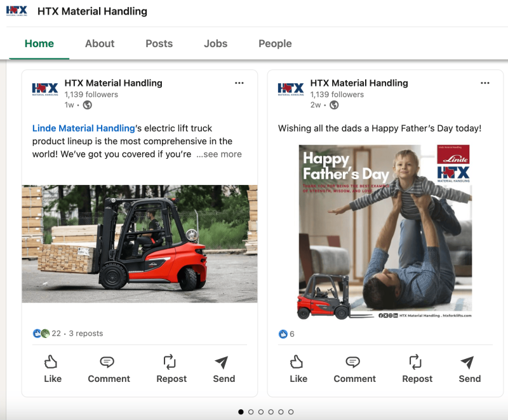Click HTX Material Handling name on 1w post
Image resolution: width=508 pixels, height=420 pixels.
(114, 83)
